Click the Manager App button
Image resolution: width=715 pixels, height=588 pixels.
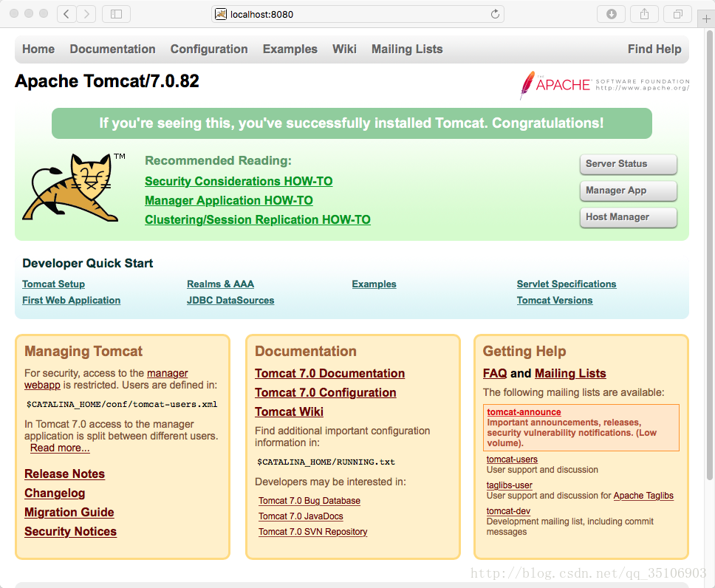[x=629, y=191]
